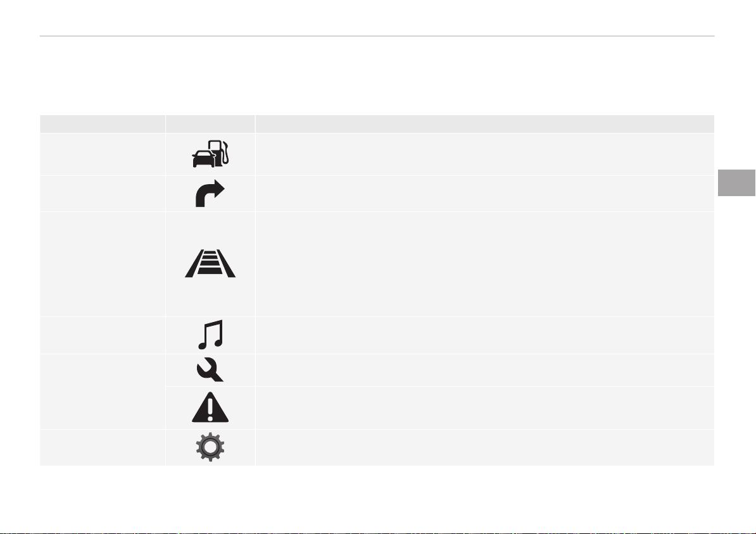Click the wrench service icon
756x534 pixels.
tap(210, 369)
